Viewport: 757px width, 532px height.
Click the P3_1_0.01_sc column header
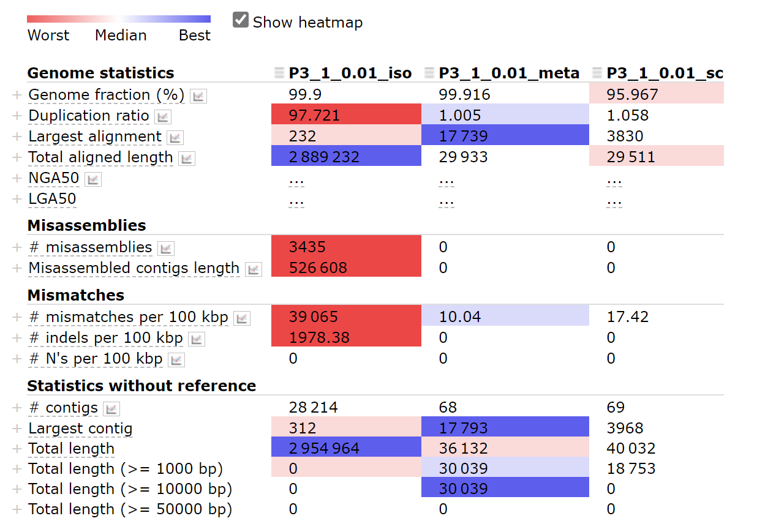click(x=665, y=73)
